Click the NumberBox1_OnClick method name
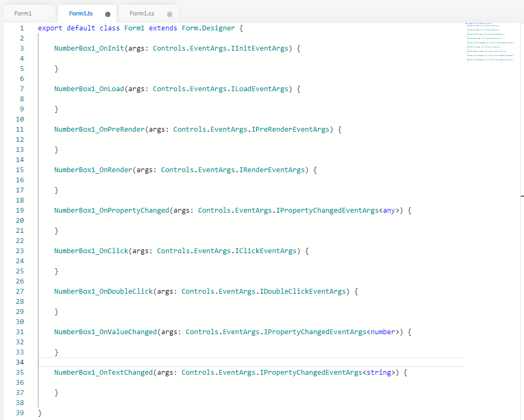The image size is (524, 420). tap(91, 251)
